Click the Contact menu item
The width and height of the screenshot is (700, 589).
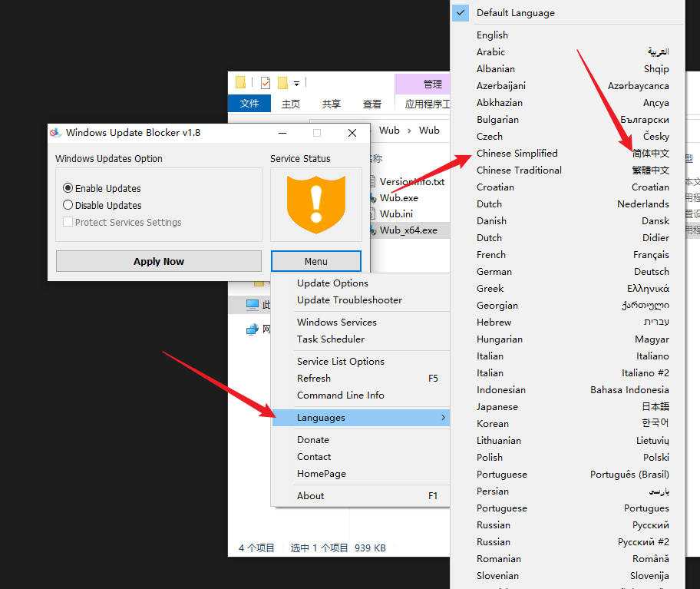coord(361,457)
